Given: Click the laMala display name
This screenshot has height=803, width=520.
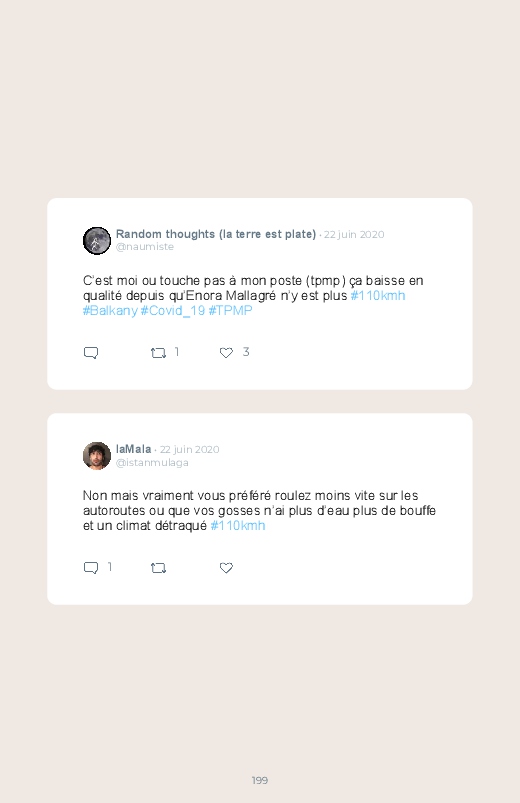Looking at the screenshot, I should pyautogui.click(x=133, y=449).
